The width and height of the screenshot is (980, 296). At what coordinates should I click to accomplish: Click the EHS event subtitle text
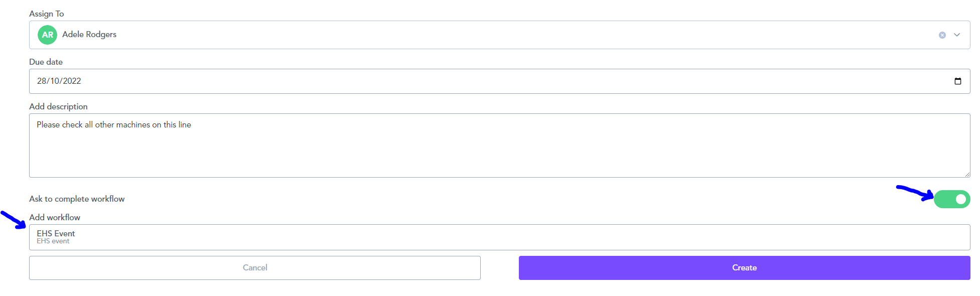point(53,241)
